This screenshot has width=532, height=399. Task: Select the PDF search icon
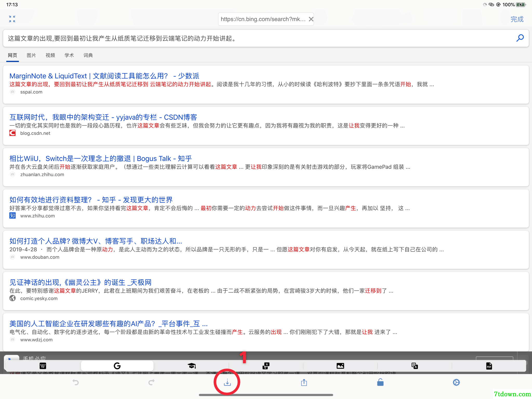coord(489,366)
